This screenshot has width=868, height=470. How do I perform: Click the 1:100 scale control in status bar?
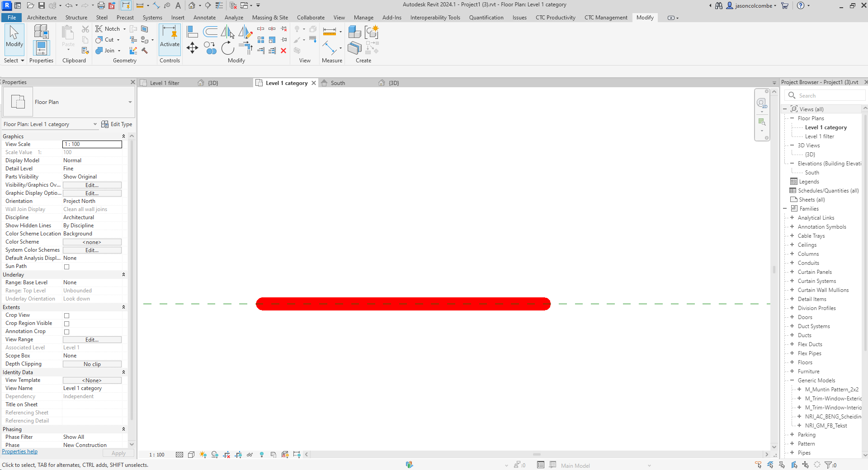point(156,455)
